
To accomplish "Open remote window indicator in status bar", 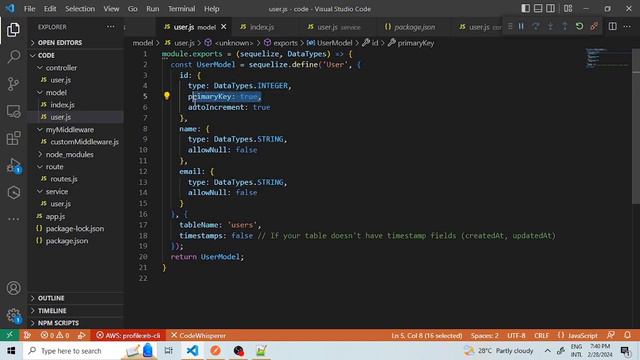I will (9, 335).
